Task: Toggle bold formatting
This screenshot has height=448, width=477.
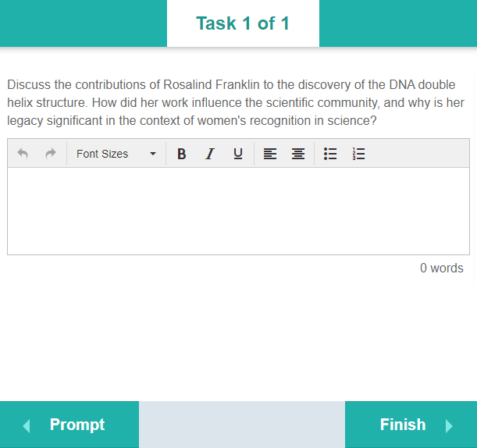Action: tap(181, 154)
